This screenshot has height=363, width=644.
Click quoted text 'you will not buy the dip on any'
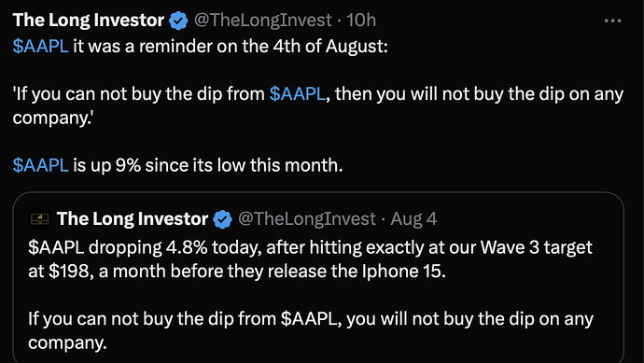pos(469,319)
